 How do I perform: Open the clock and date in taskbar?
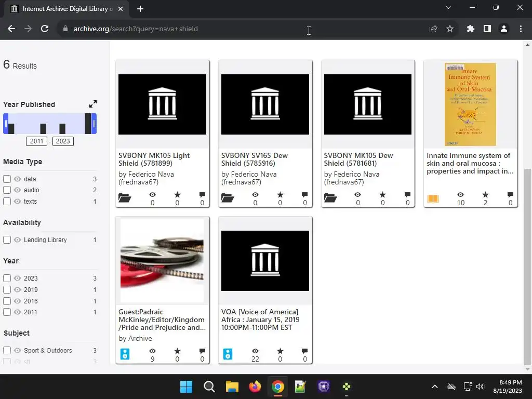coord(508,387)
